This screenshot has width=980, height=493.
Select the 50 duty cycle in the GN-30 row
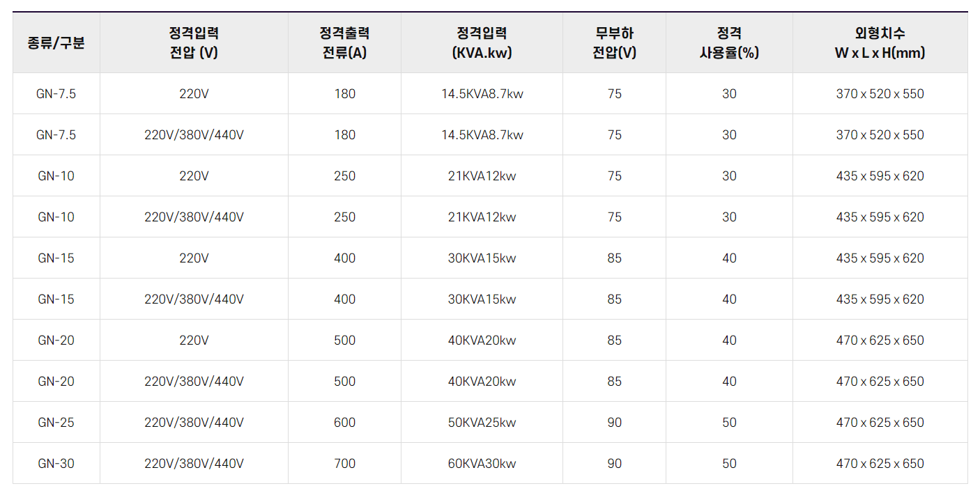tap(730, 464)
